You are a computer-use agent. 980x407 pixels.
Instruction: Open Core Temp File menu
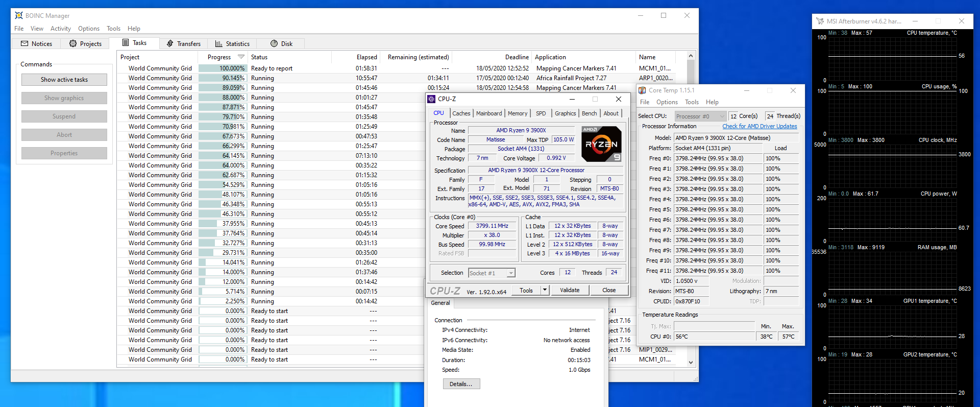point(645,102)
